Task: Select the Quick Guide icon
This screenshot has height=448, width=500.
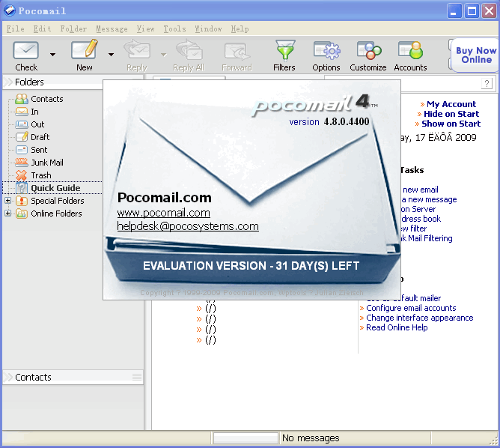Action: point(22,188)
